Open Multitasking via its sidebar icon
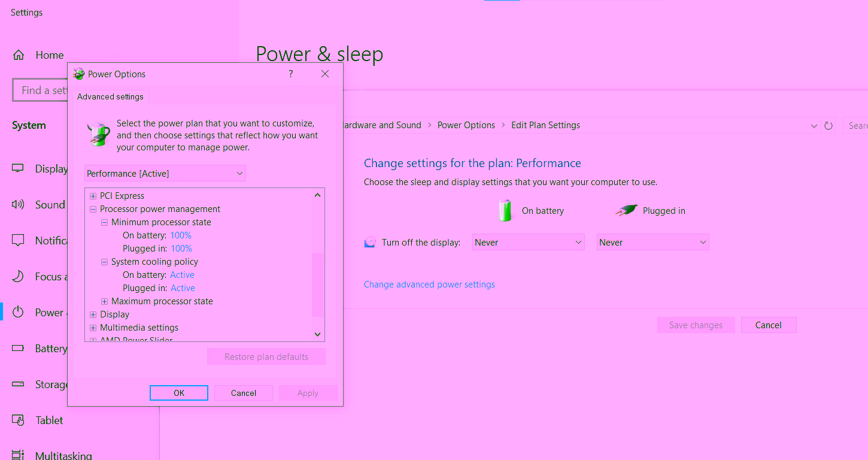 click(x=18, y=455)
